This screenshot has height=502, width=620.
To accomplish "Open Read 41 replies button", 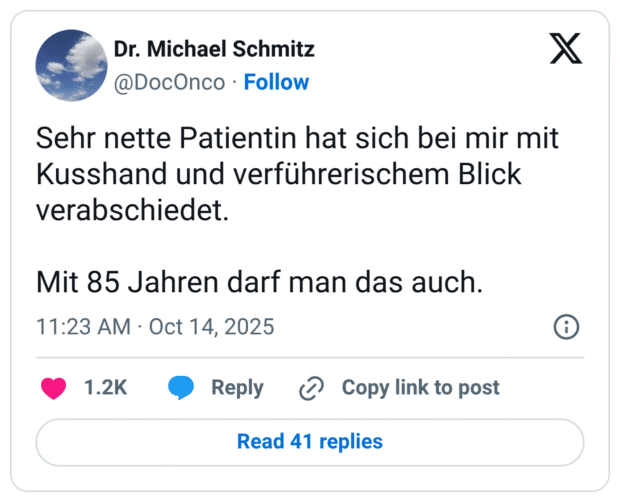I will (309, 441).
